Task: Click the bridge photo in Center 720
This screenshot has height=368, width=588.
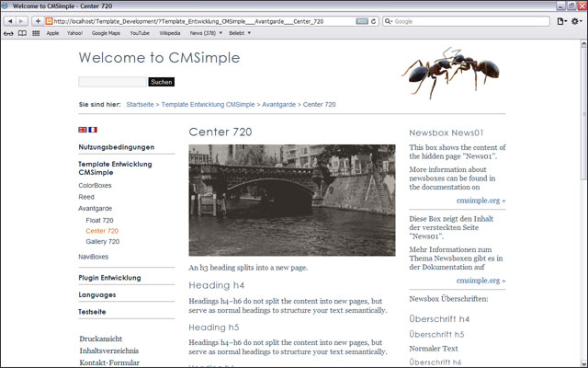Action: point(292,201)
